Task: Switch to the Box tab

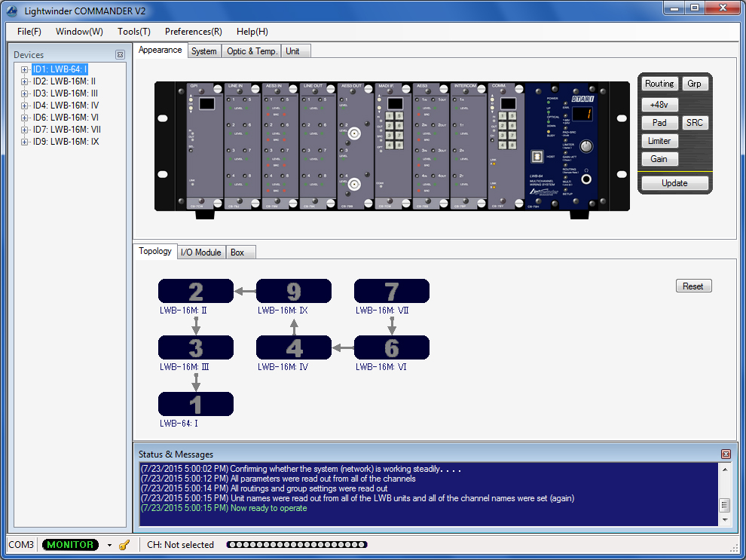Action: (x=240, y=252)
